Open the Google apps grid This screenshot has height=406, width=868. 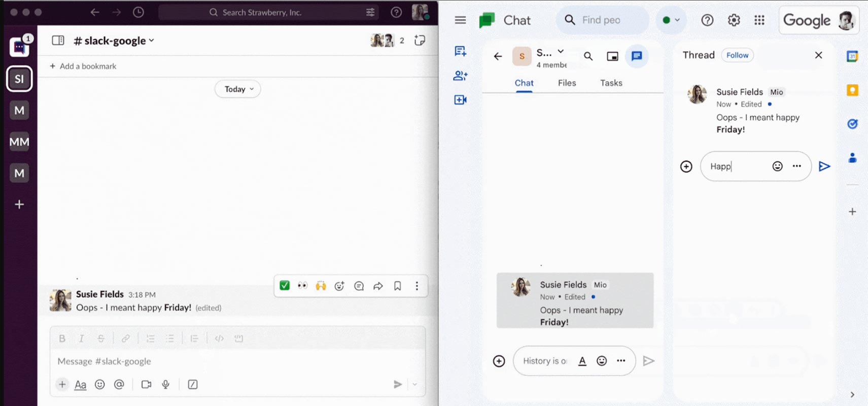click(x=759, y=20)
